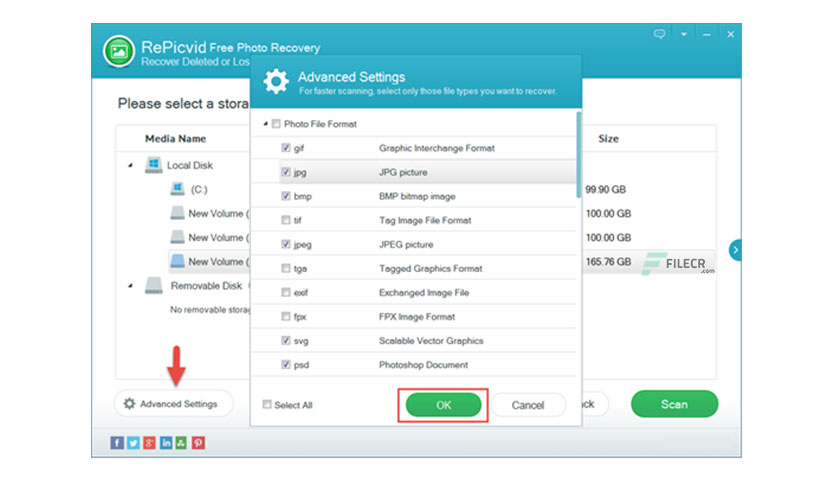The image size is (836, 484).
Task: Enable the tga format checkbox
Action: 286,268
